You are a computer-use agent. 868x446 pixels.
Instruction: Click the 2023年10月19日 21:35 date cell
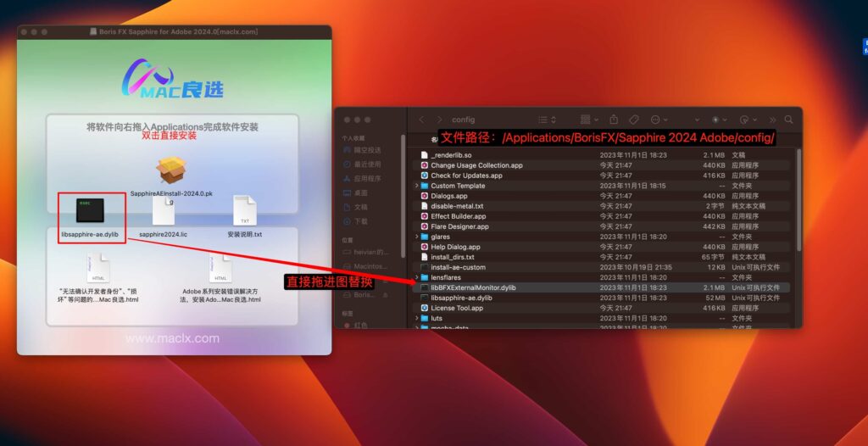coord(636,267)
